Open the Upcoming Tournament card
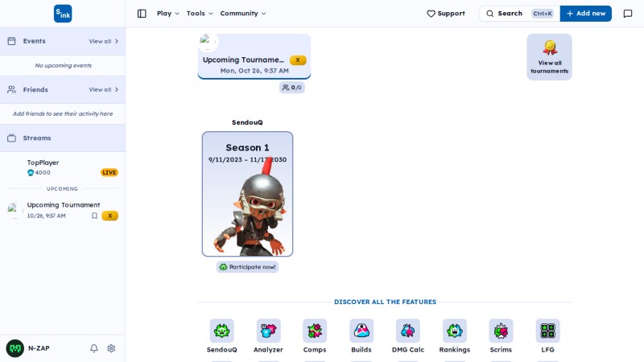Screen dimensions: 644x362 pos(254,56)
